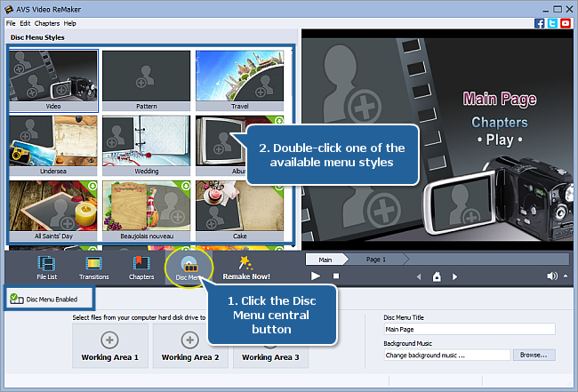578x392 pixels.
Task: Open the Chapters panel button
Action: point(141,268)
